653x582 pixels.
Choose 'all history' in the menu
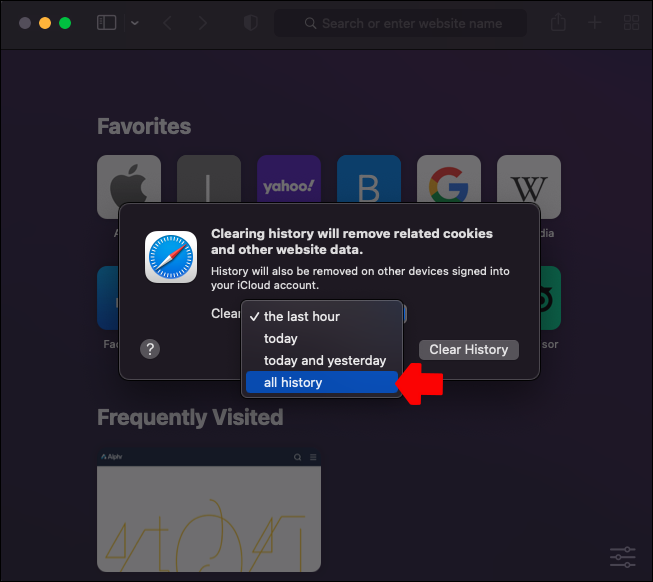click(322, 382)
